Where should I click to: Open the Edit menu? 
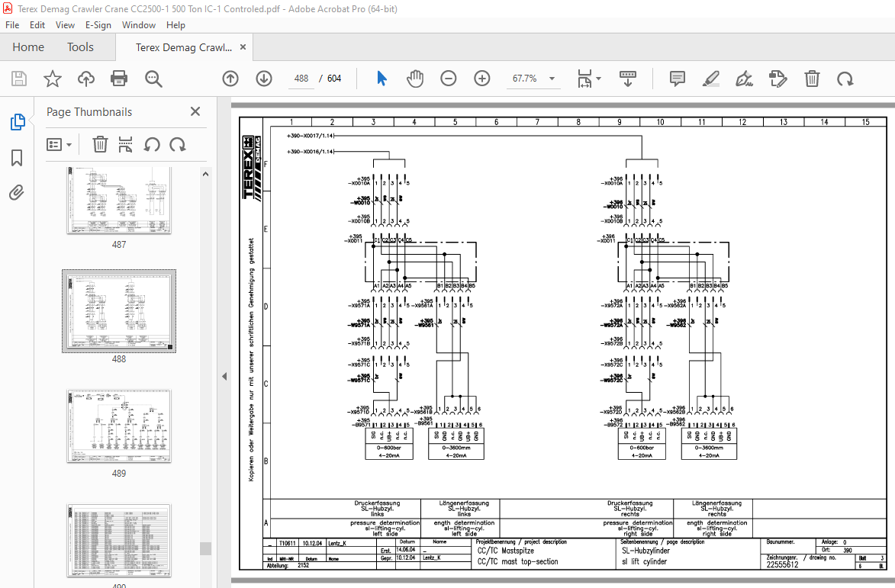pyautogui.click(x=37, y=25)
